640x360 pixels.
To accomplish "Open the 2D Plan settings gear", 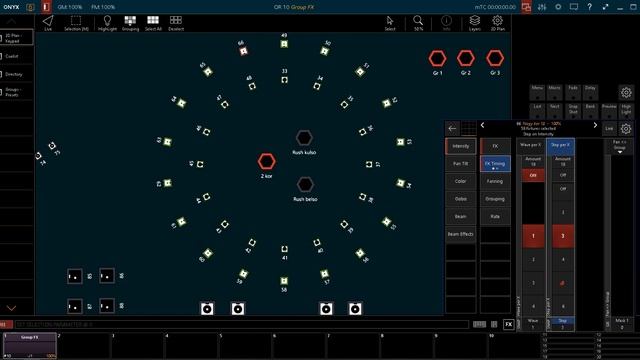I will click(497, 23).
